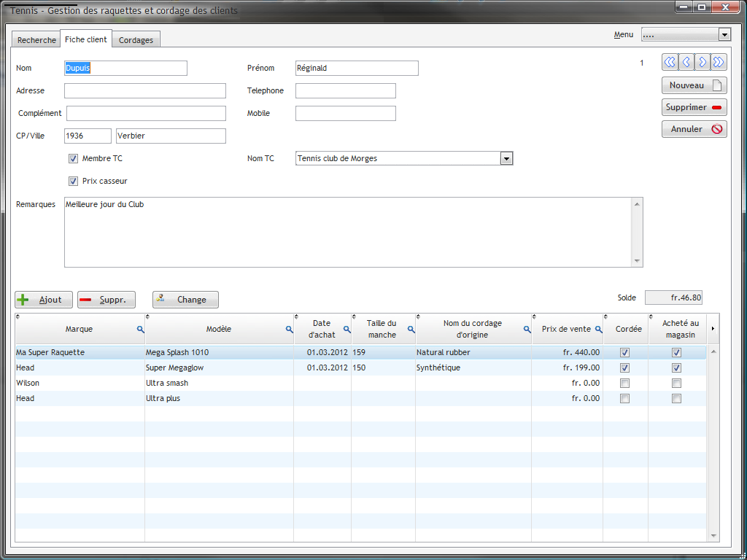Click the search icon in the Taille du manche header
Viewport: 747px width, 560px height.
pyautogui.click(x=411, y=329)
